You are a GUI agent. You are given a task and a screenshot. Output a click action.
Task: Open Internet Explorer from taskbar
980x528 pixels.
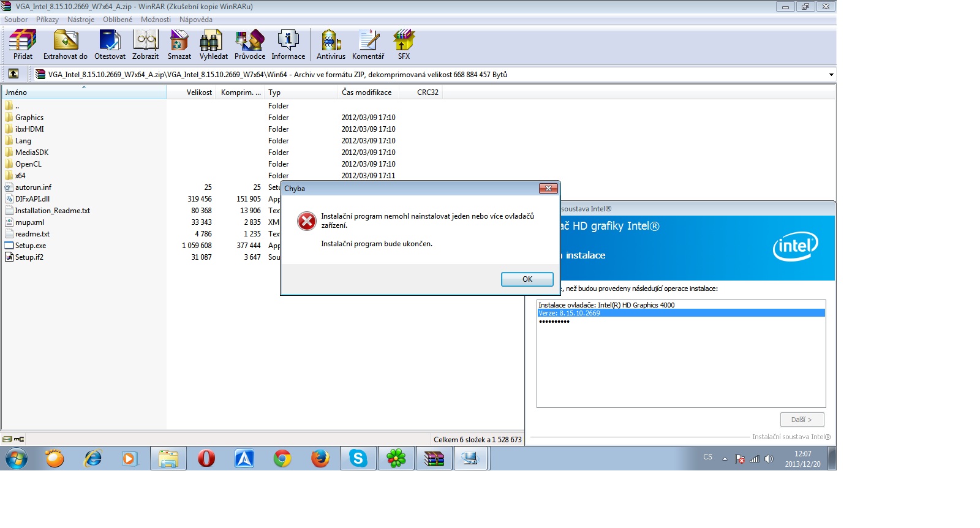92,458
